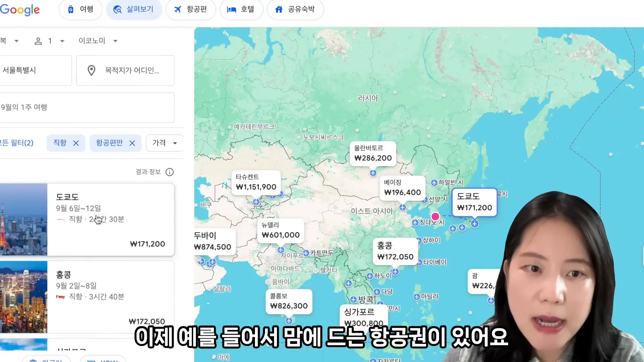Click the 홍콩 ₩172,050 map label

coord(395,251)
